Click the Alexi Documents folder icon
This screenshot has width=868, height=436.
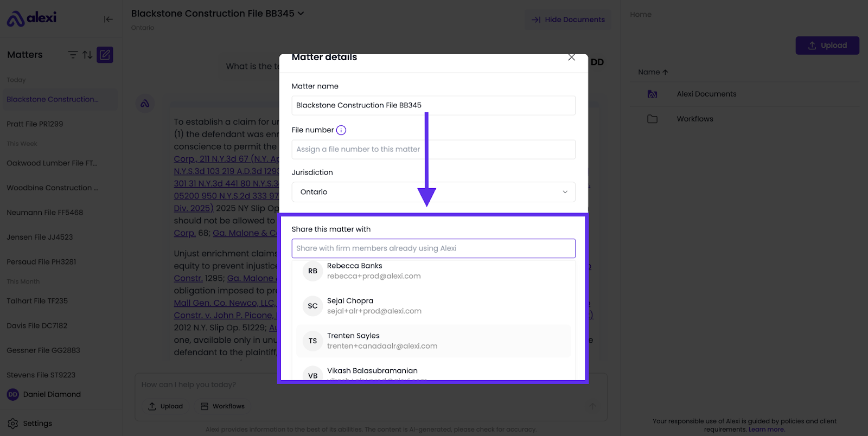(x=652, y=94)
